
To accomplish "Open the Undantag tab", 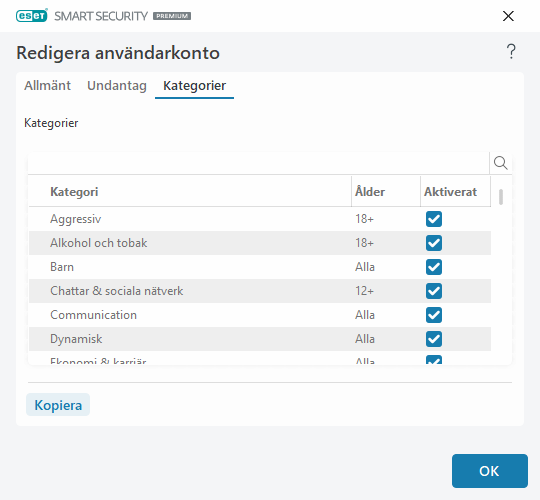I will tap(117, 85).
